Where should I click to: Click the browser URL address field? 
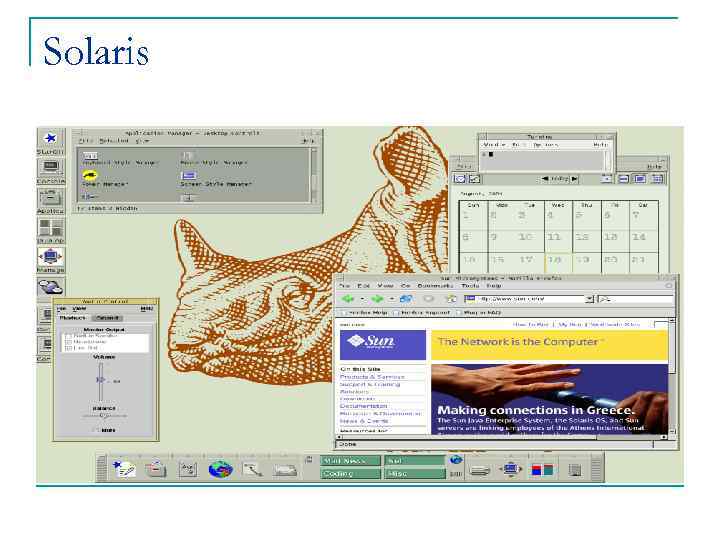525,299
